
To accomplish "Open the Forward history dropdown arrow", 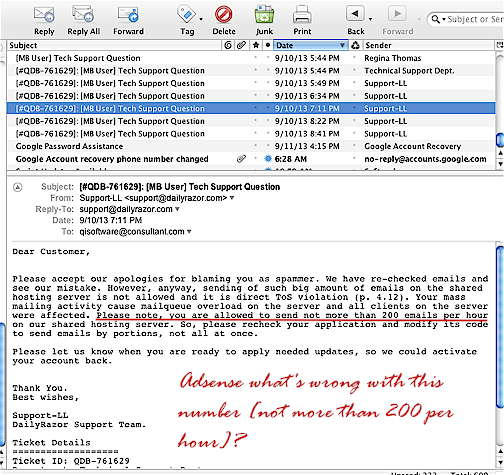I will tap(419, 19).
